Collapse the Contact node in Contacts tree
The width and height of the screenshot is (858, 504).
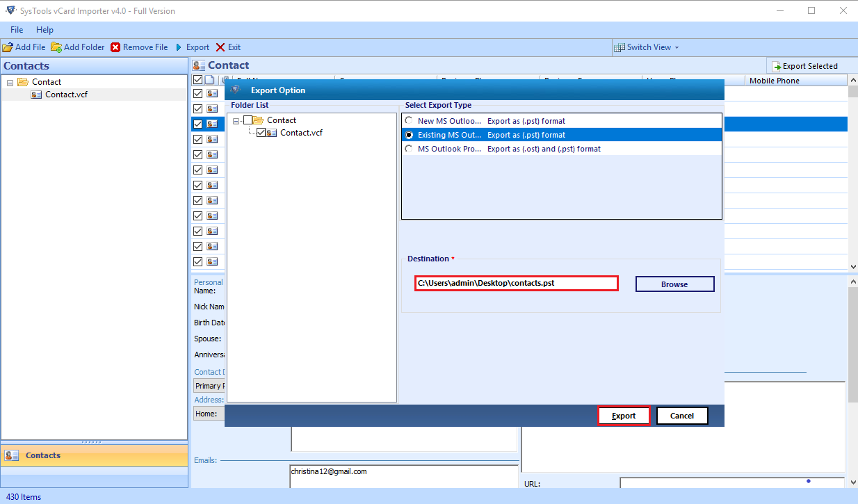10,82
